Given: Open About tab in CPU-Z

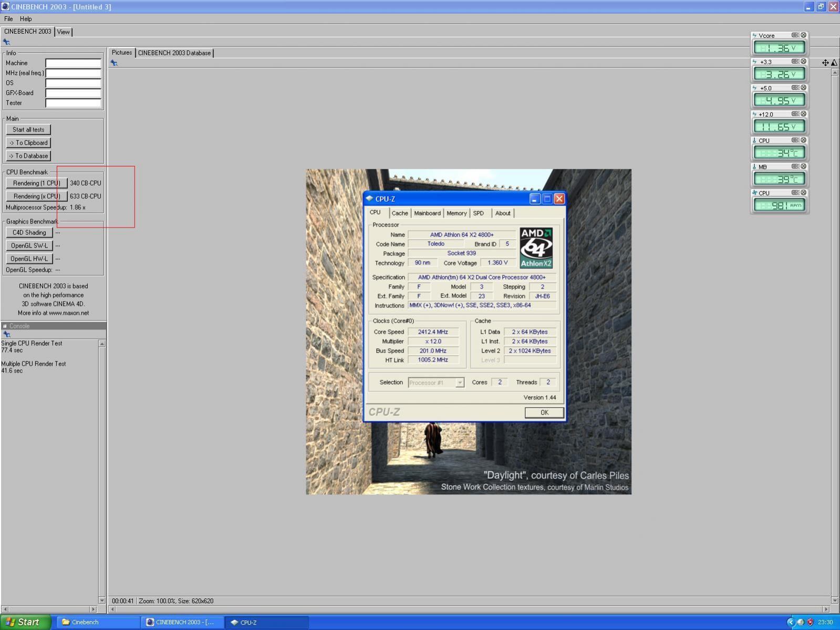Looking at the screenshot, I should (x=503, y=213).
